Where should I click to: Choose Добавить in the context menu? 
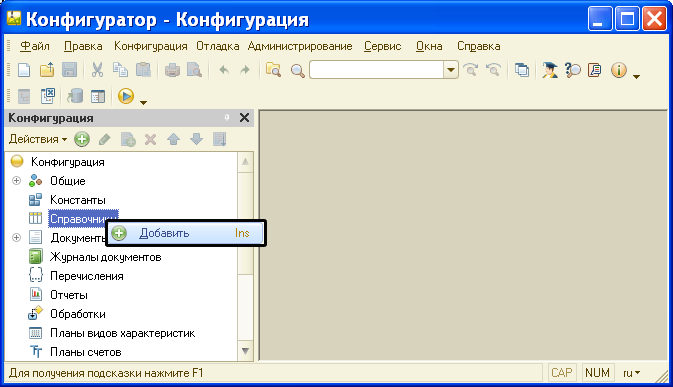point(186,233)
